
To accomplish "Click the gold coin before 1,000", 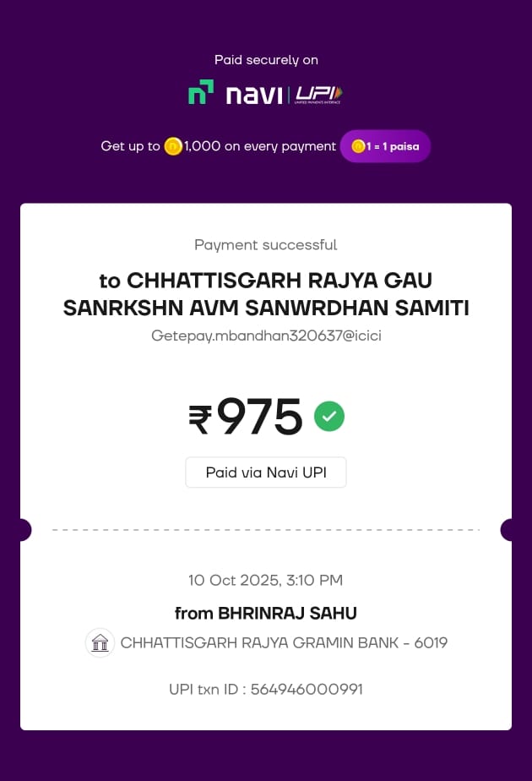I will 173,146.
